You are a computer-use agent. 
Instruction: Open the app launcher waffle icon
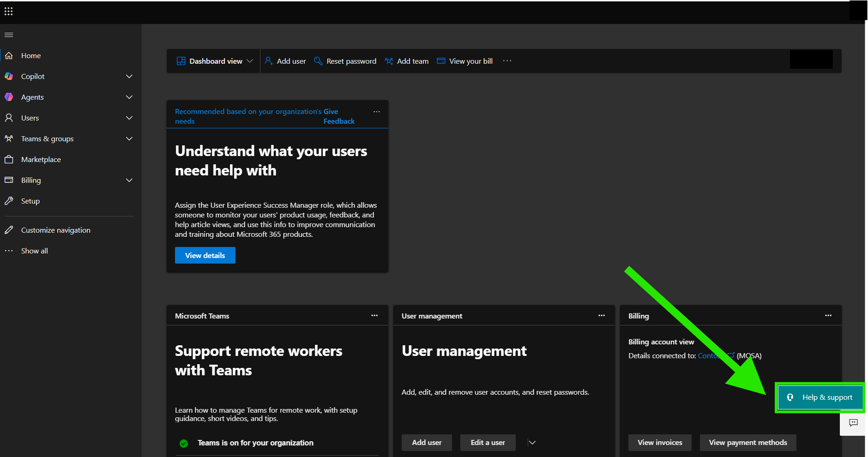(x=9, y=11)
